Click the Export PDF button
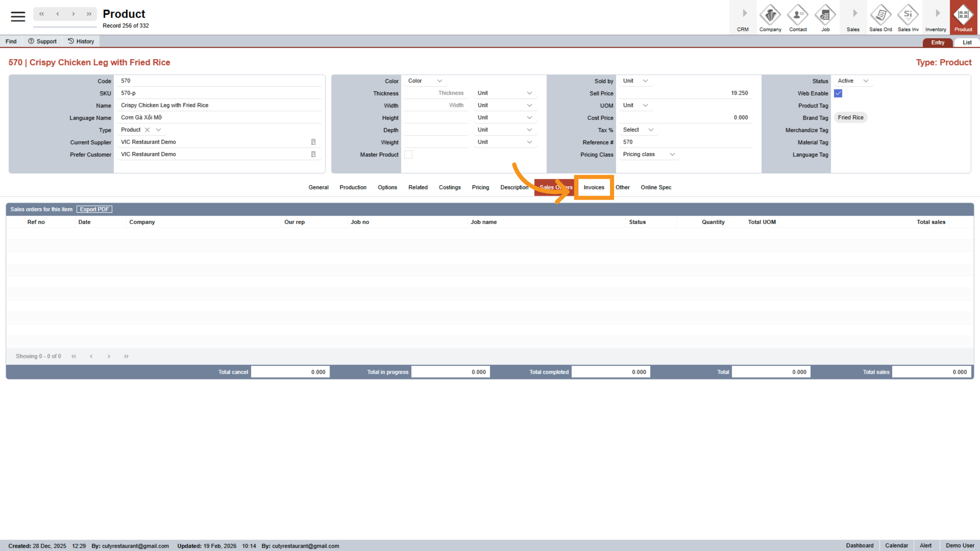 tap(94, 209)
